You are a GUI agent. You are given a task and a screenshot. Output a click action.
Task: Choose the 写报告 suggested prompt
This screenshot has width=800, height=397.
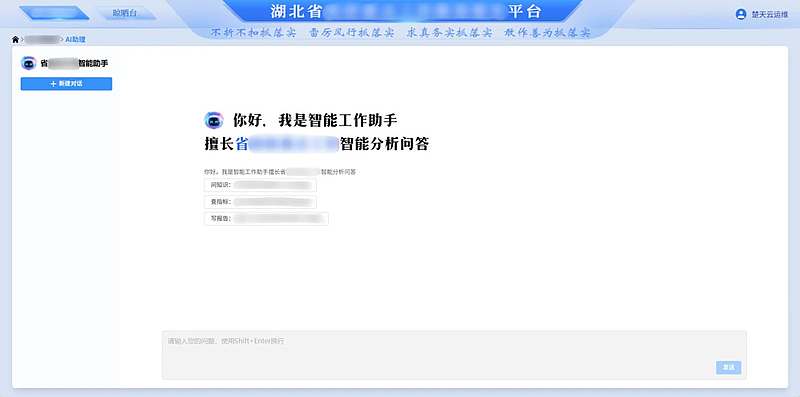pos(266,219)
